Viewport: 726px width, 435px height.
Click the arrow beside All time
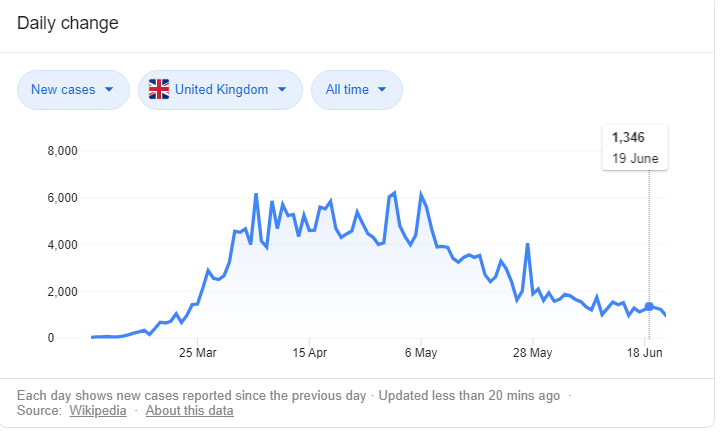tap(383, 90)
